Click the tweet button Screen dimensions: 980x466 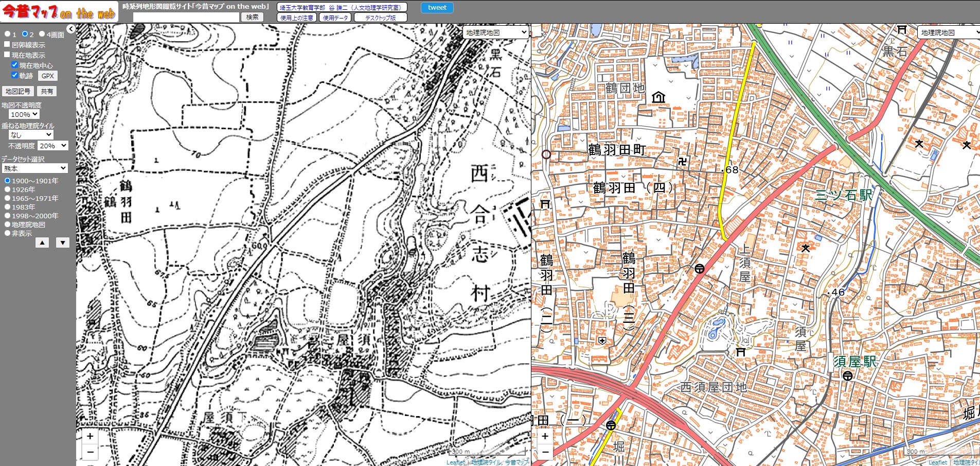[437, 7]
